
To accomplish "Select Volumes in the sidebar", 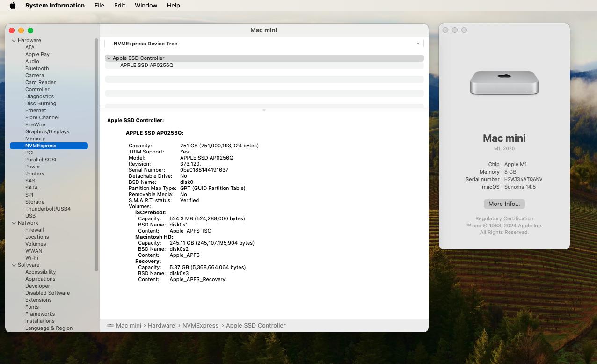I will click(36, 244).
